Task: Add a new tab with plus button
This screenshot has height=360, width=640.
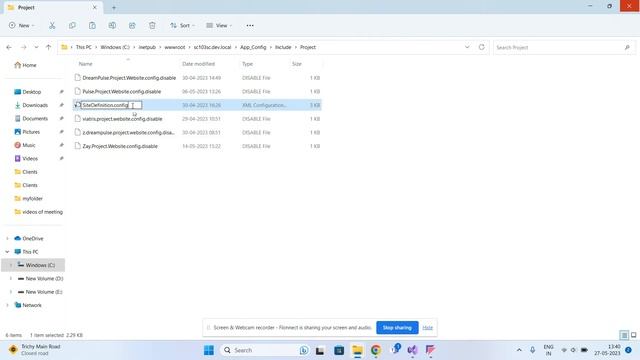Action: click(x=114, y=7)
